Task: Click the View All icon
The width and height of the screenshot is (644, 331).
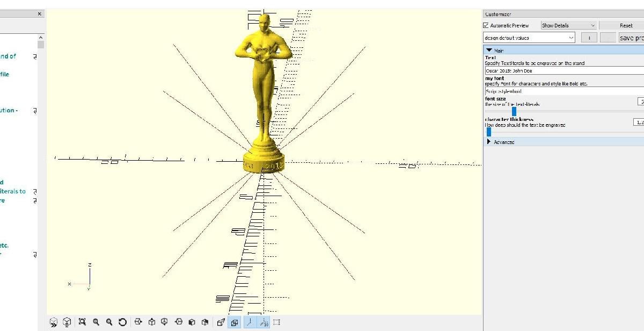Action: (82, 322)
